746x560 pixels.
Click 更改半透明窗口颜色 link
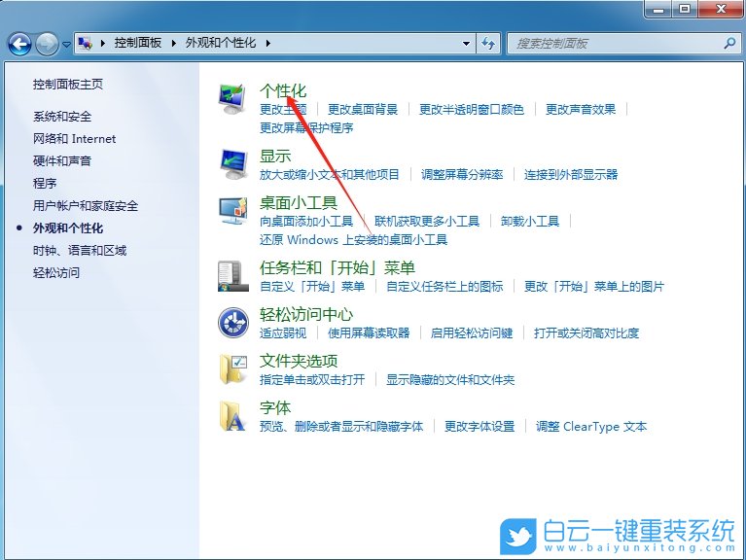coord(472,110)
